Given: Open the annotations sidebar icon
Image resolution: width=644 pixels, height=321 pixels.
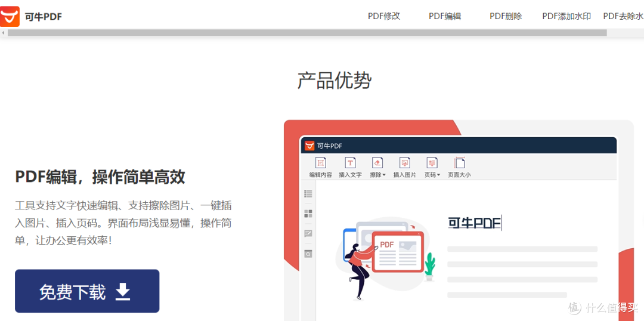Looking at the screenshot, I should click(308, 233).
